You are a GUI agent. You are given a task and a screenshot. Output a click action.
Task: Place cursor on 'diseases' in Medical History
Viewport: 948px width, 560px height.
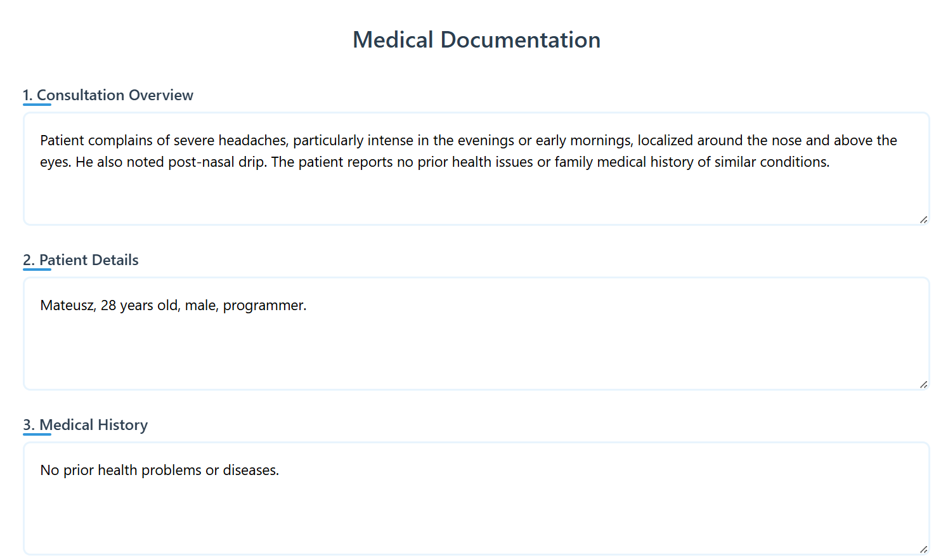[250, 471]
